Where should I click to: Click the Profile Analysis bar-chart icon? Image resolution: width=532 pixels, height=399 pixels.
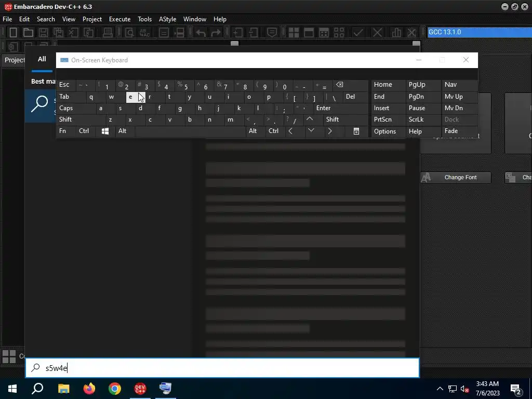click(396, 33)
